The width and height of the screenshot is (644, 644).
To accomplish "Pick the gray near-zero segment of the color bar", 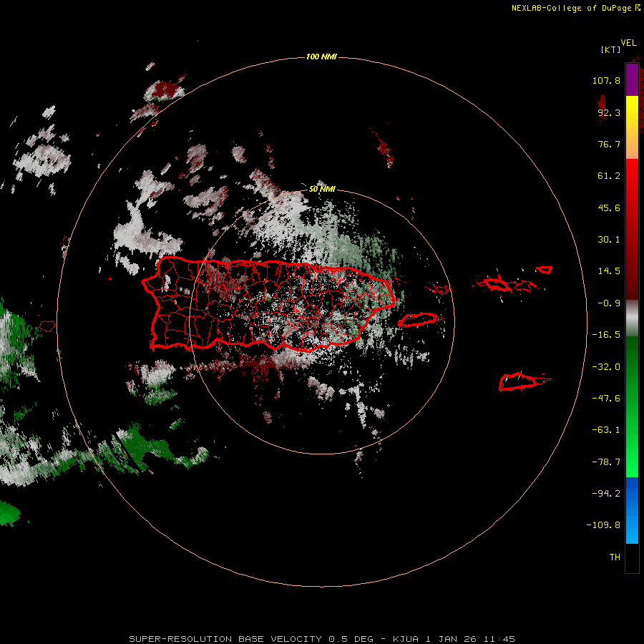I will (632, 318).
